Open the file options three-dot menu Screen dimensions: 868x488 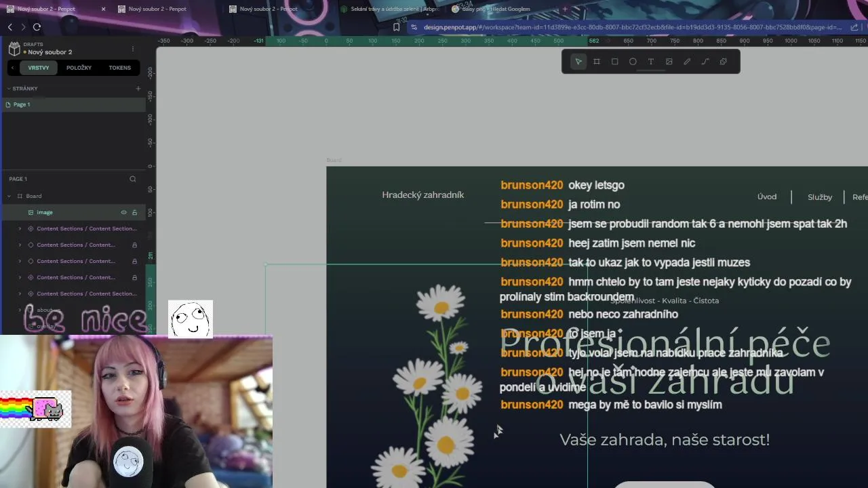pyautogui.click(x=133, y=49)
